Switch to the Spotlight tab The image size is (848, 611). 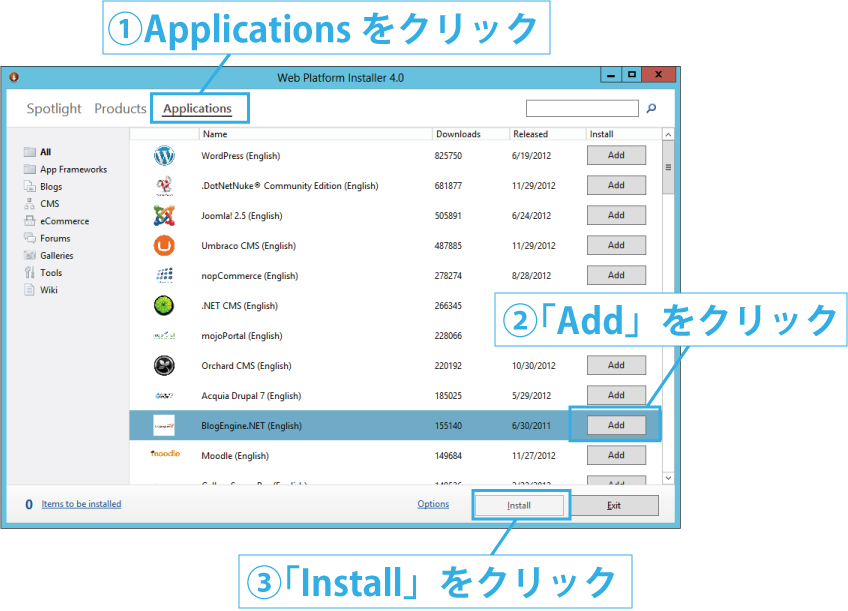click(x=54, y=109)
